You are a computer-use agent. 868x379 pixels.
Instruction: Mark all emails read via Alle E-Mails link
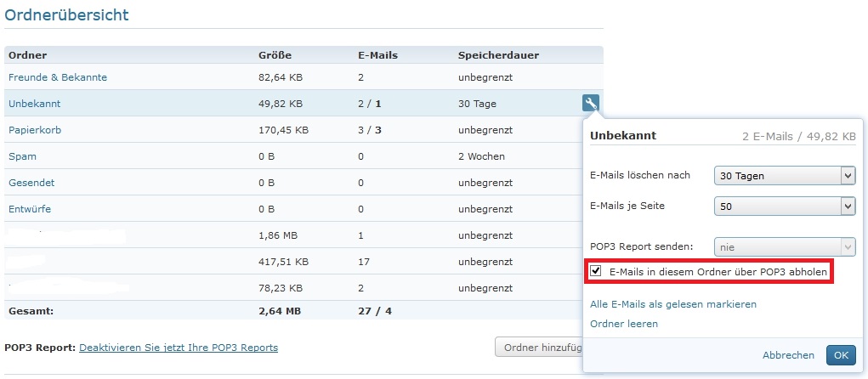point(672,304)
